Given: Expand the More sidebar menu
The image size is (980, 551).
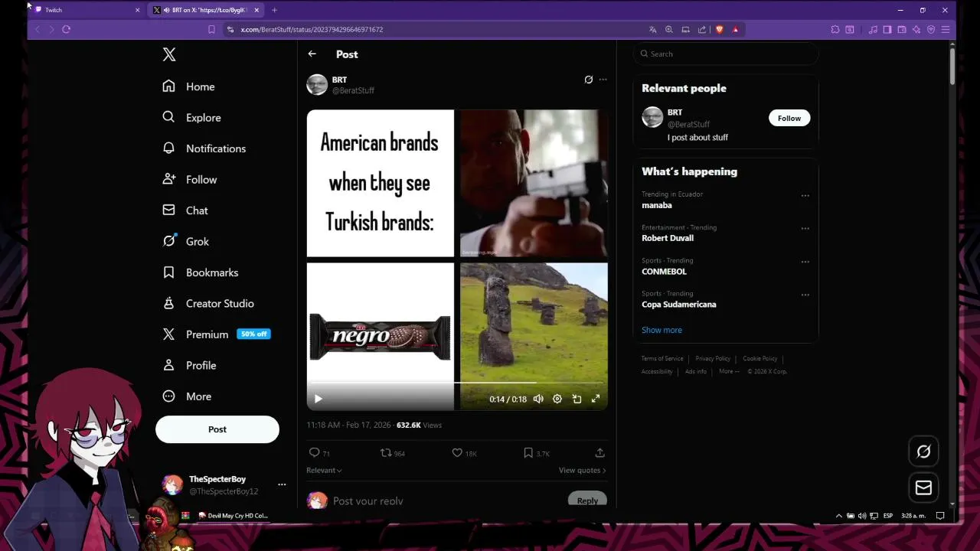Looking at the screenshot, I should click(186, 396).
